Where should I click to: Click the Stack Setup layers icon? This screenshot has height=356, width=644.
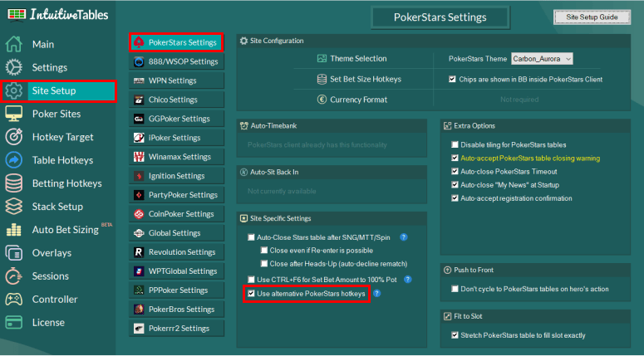[14, 207]
